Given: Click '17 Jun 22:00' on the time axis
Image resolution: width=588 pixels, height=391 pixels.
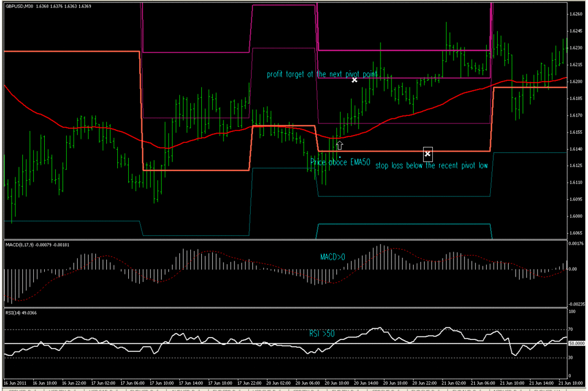Looking at the screenshot, I should tap(250, 383).
